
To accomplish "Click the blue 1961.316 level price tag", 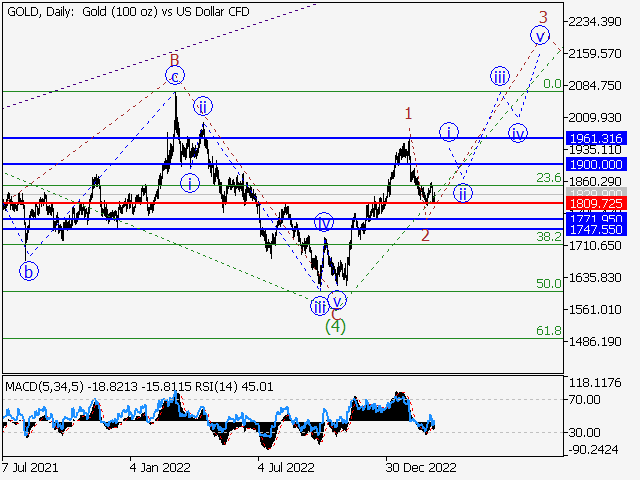I will coord(596,138).
